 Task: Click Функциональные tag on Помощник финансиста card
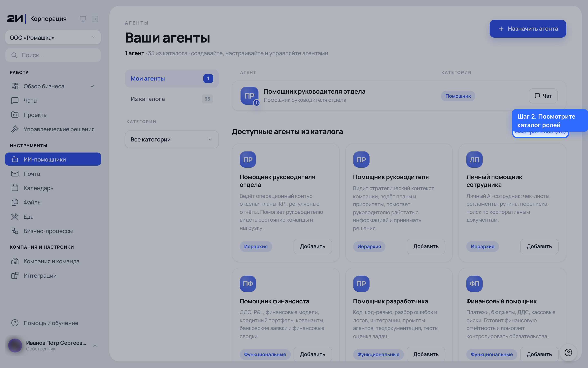265,354
